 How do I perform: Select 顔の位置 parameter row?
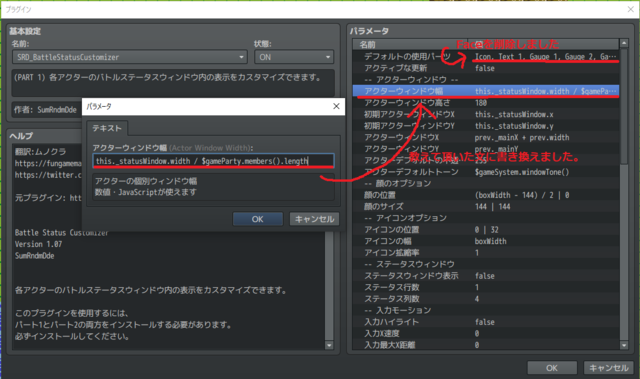[x=486, y=195]
